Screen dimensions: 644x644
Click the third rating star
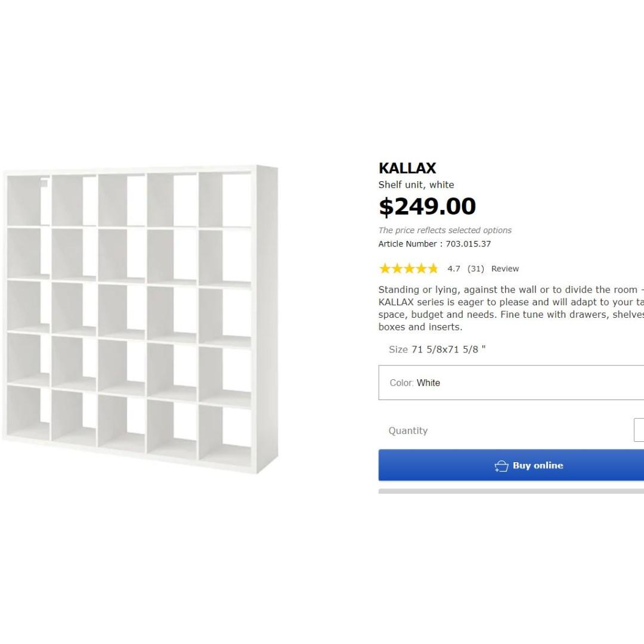pos(408,268)
